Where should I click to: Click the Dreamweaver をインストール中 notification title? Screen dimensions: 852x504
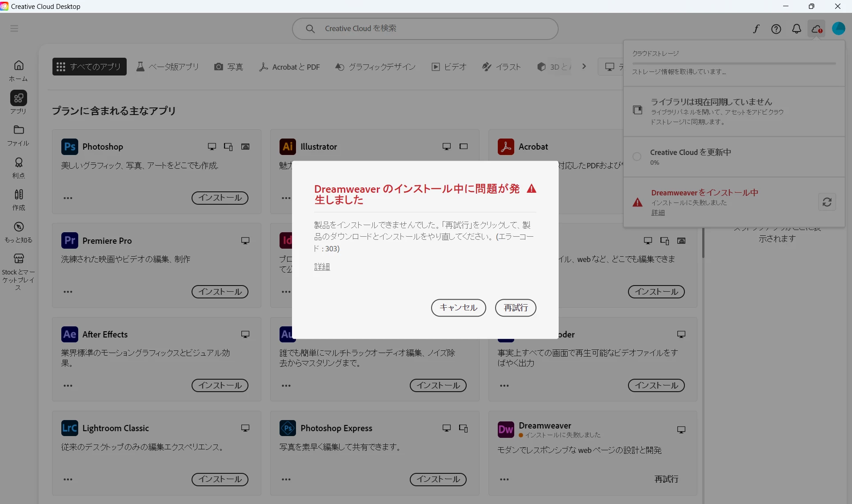705,193
